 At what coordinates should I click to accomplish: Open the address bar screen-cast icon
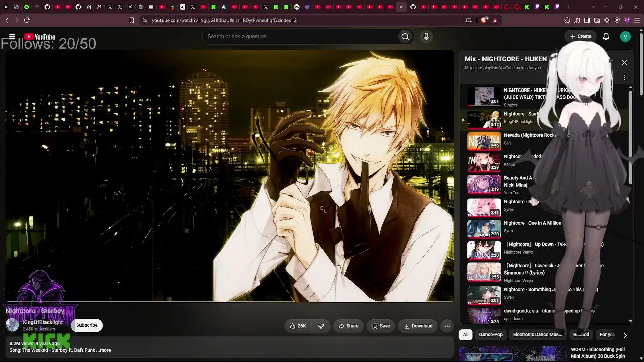click(469, 20)
